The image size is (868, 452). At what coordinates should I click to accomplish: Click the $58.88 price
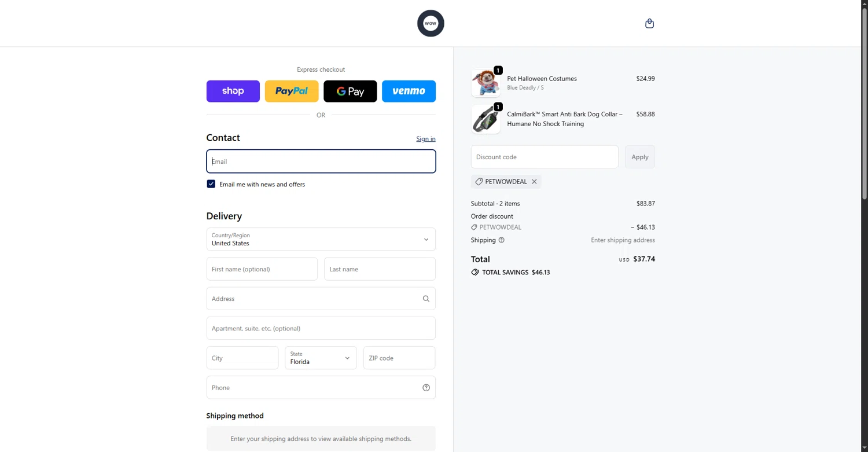[645, 115]
